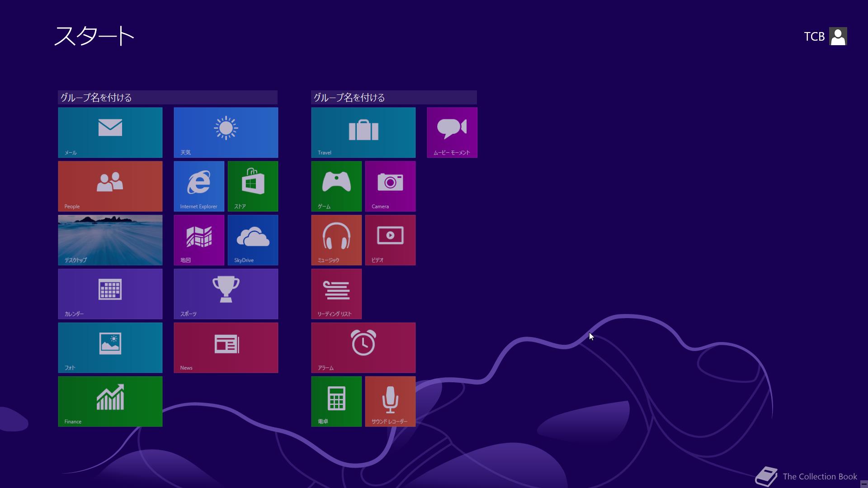Image resolution: width=868 pixels, height=488 pixels.
Task: Open the Mail (メール) tile
Action: 110,132
